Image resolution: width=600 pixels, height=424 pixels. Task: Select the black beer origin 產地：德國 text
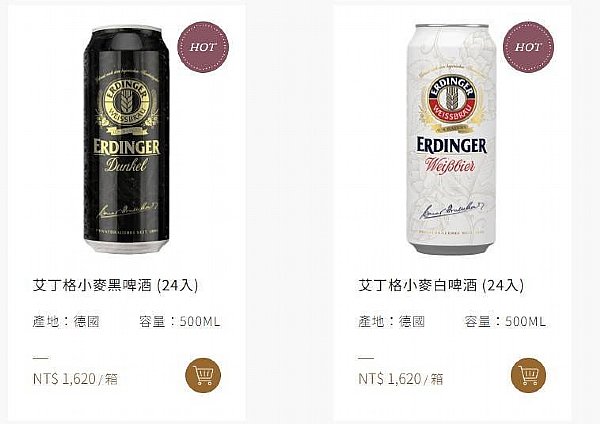(66, 321)
